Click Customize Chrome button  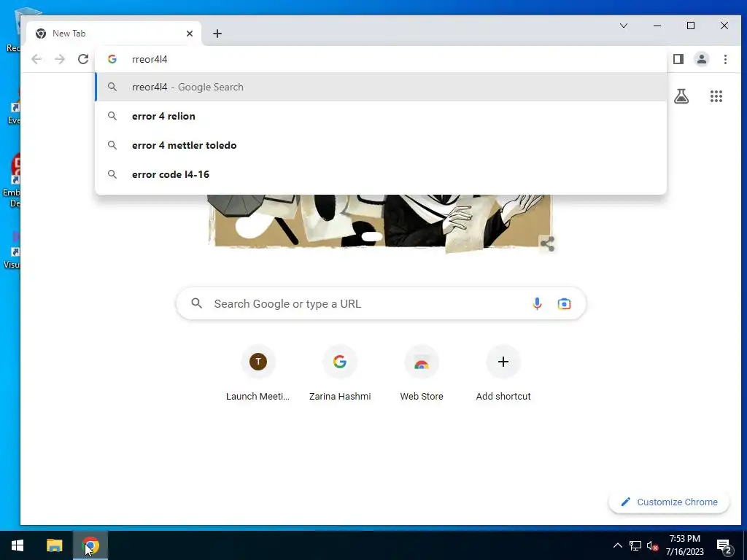669,502
